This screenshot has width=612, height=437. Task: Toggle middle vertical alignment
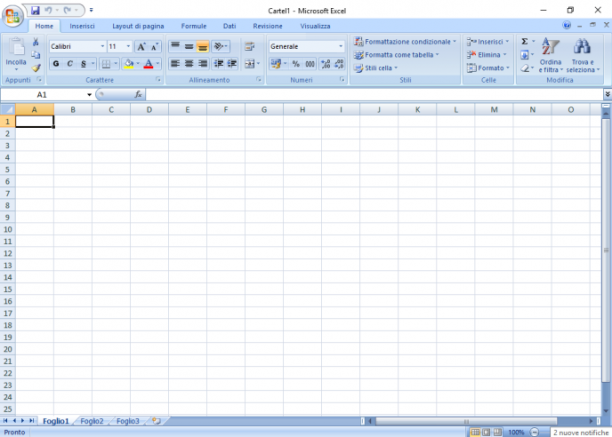(189, 46)
